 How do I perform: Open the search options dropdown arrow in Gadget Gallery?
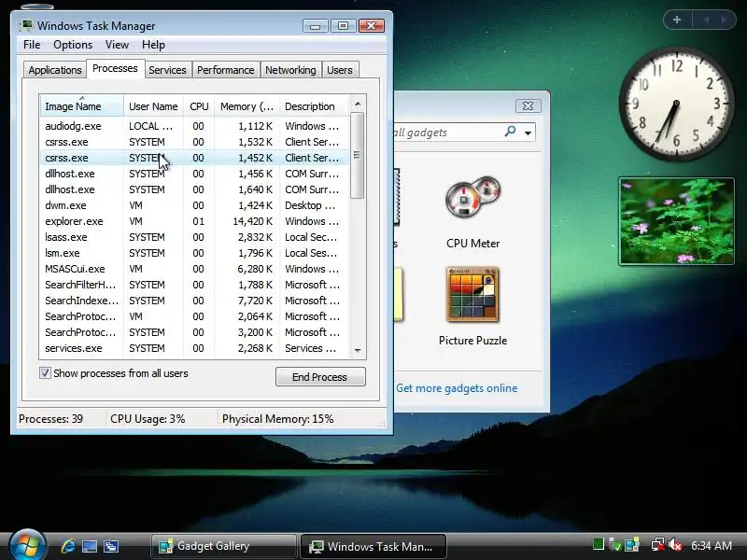pyautogui.click(x=528, y=133)
